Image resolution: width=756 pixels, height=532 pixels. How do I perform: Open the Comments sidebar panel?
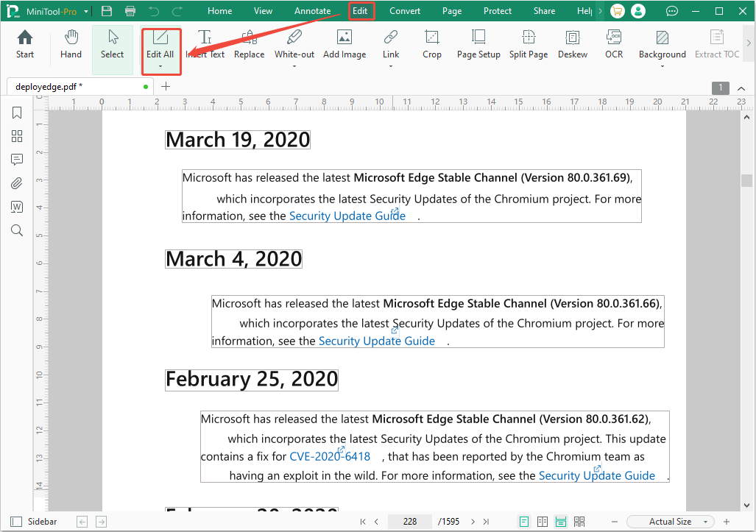coord(17,160)
